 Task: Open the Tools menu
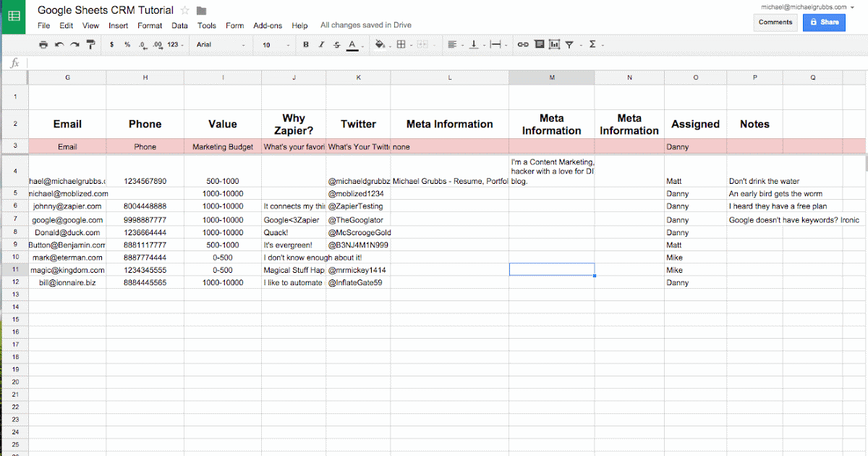click(207, 25)
